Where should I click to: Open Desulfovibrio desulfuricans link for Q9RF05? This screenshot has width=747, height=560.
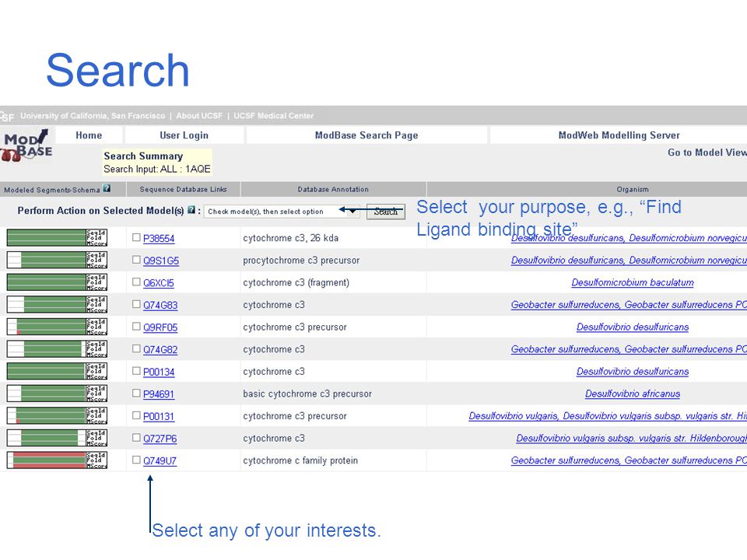(632, 327)
